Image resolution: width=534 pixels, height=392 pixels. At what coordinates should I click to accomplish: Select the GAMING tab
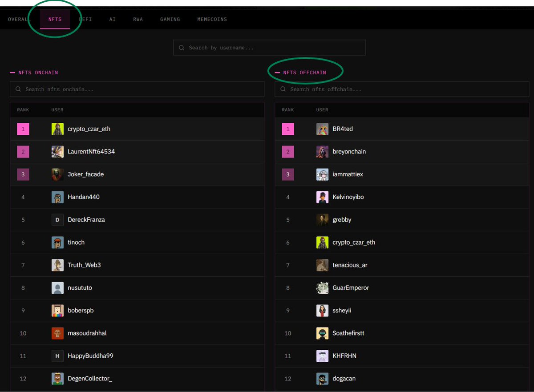pos(170,20)
